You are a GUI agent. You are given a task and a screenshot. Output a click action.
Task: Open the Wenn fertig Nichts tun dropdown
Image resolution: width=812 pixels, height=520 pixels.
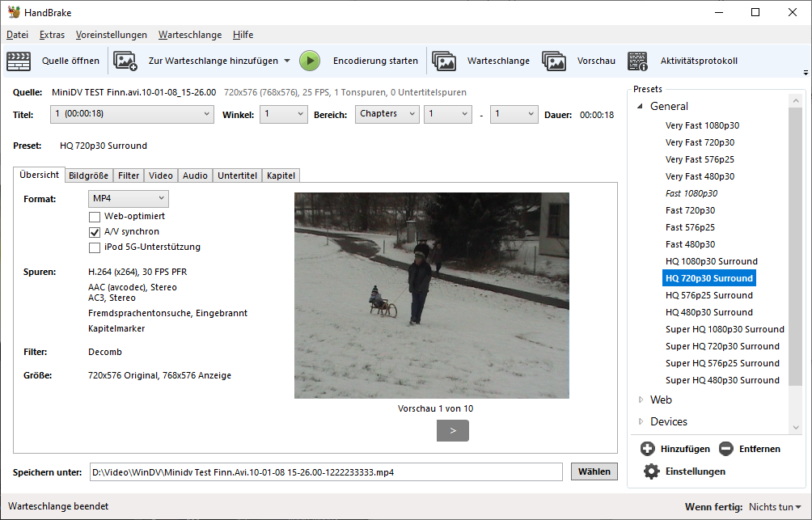[776, 507]
